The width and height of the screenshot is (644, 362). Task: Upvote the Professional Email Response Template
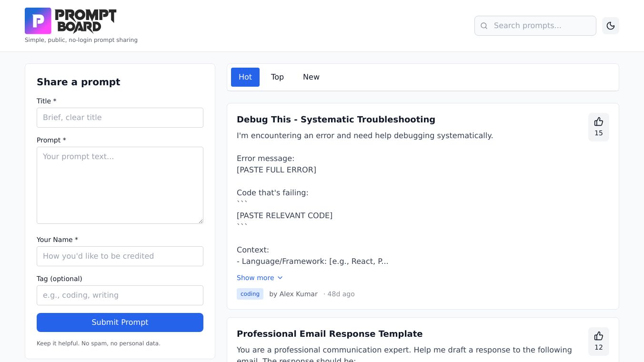pyautogui.click(x=599, y=341)
